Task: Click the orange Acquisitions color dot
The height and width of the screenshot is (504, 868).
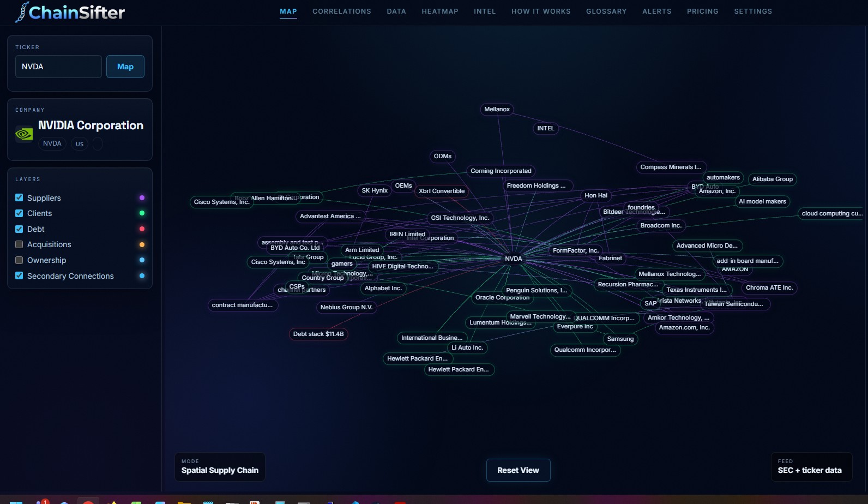Action: (x=142, y=244)
